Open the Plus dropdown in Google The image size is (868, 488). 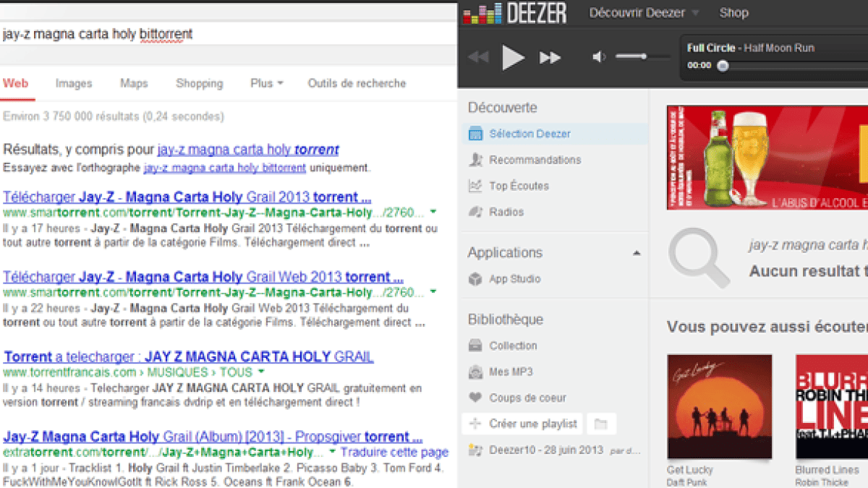(267, 83)
